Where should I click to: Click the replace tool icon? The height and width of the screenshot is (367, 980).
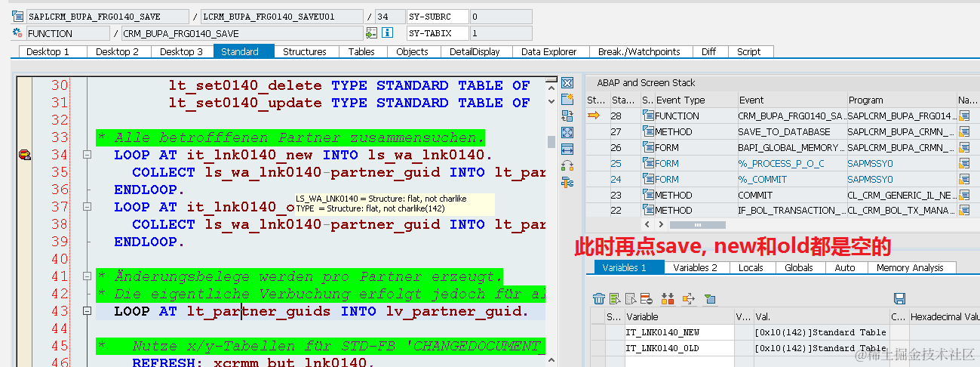click(x=567, y=116)
